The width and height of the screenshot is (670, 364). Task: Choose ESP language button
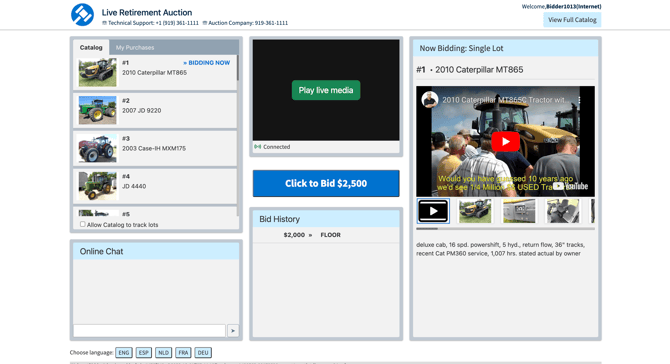(x=144, y=352)
